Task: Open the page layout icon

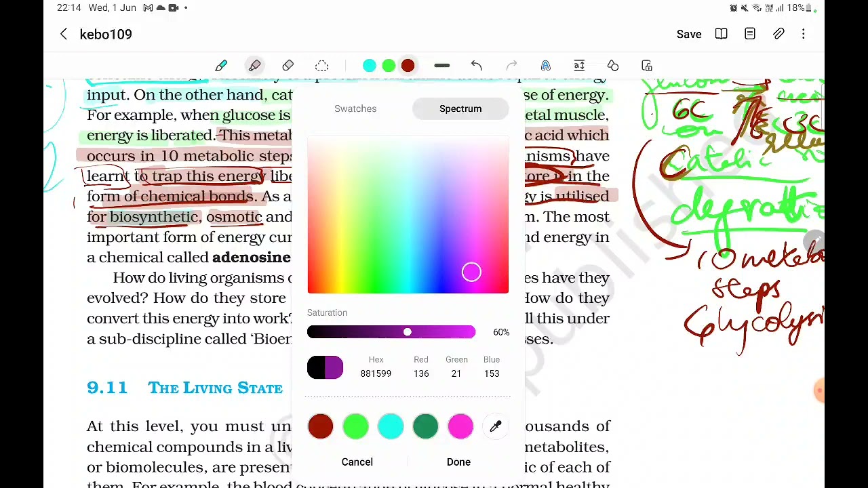Action: 750,34
